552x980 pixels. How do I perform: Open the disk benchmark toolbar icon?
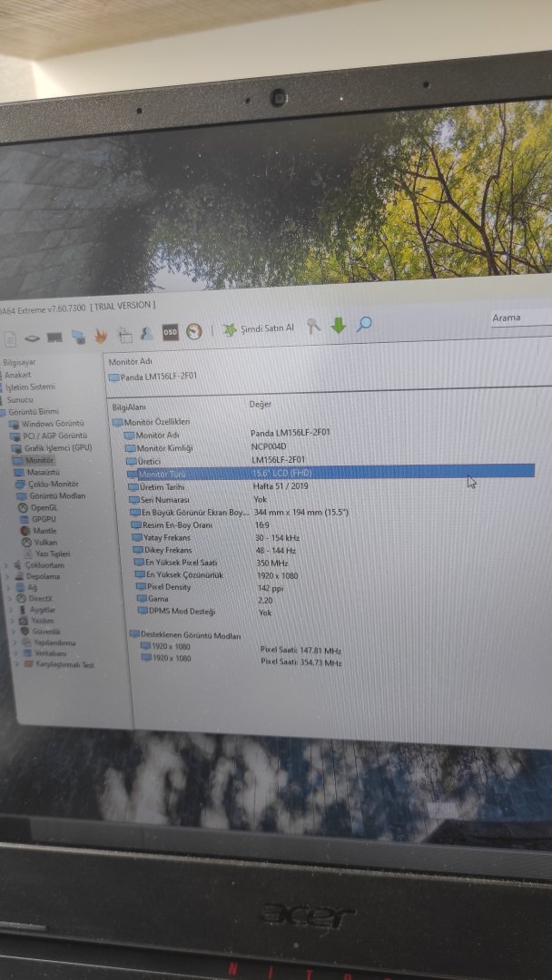click(x=32, y=338)
